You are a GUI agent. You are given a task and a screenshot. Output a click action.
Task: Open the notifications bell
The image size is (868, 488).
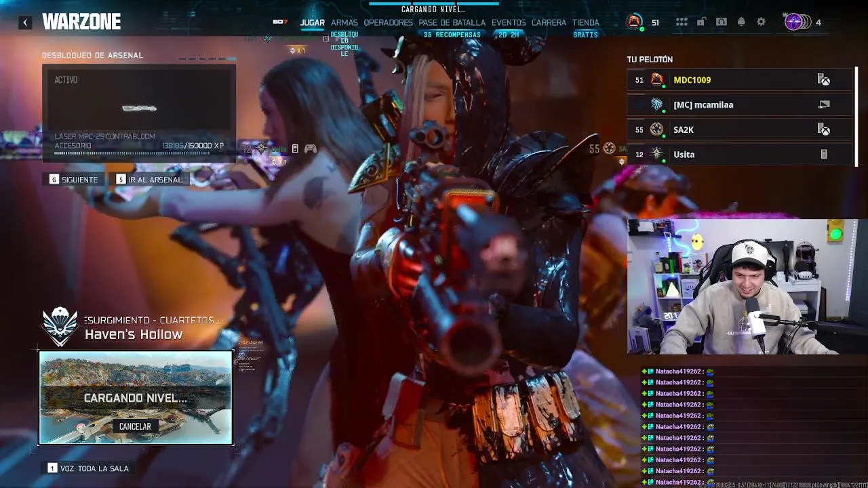point(741,22)
